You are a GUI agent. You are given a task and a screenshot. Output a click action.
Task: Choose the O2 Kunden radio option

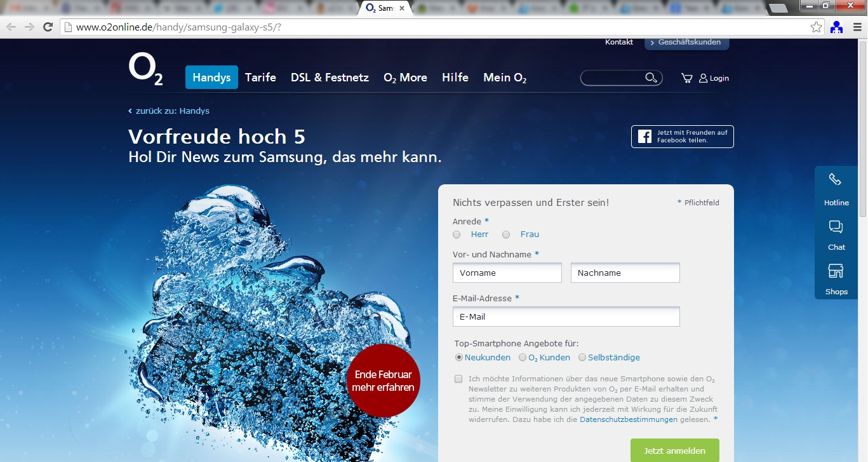(523, 357)
